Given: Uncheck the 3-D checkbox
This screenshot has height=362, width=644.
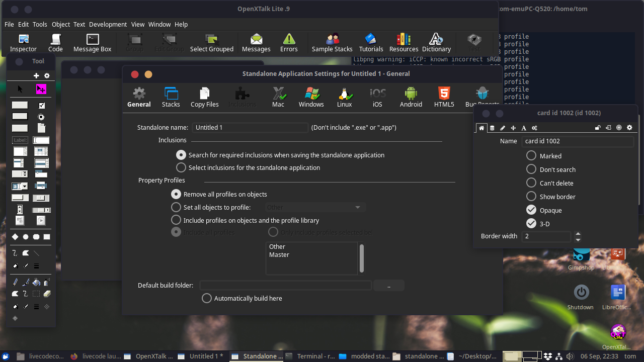Looking at the screenshot, I should pos(531,224).
